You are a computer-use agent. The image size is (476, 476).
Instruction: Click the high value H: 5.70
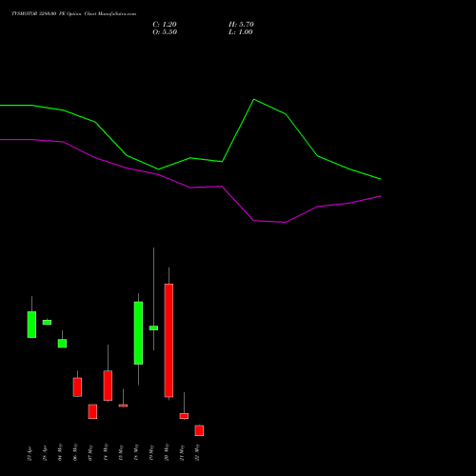pos(241,25)
